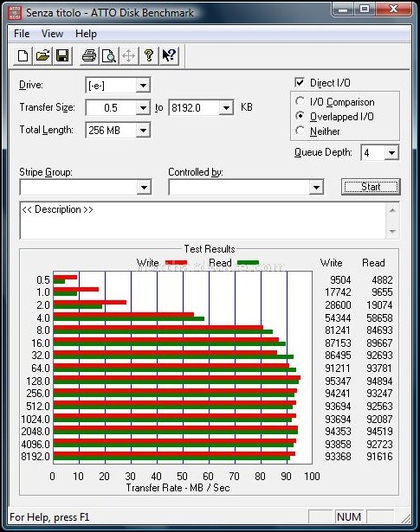The width and height of the screenshot is (420, 532).
Task: Activate the context help arrow icon
Action: pyautogui.click(x=169, y=55)
